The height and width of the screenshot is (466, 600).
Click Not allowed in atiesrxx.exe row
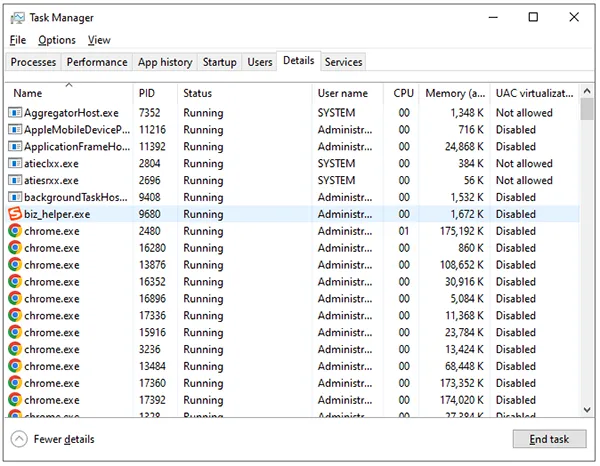pos(524,180)
